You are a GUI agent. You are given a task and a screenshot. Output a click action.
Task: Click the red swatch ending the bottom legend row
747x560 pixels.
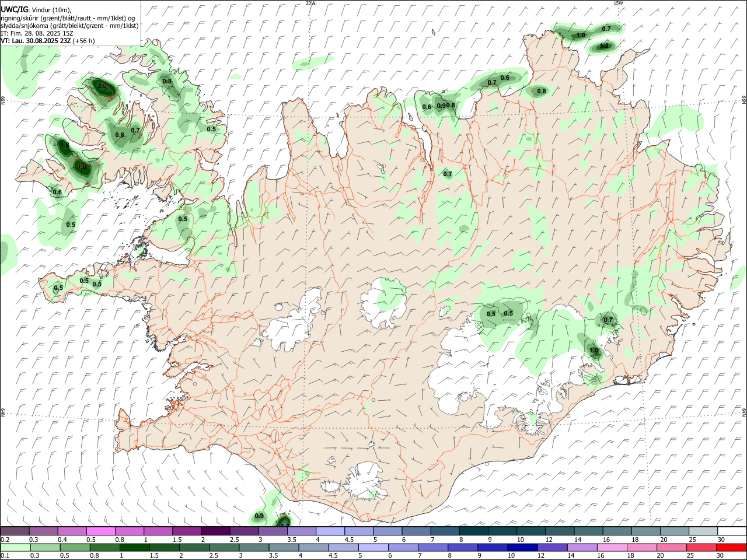732,547
